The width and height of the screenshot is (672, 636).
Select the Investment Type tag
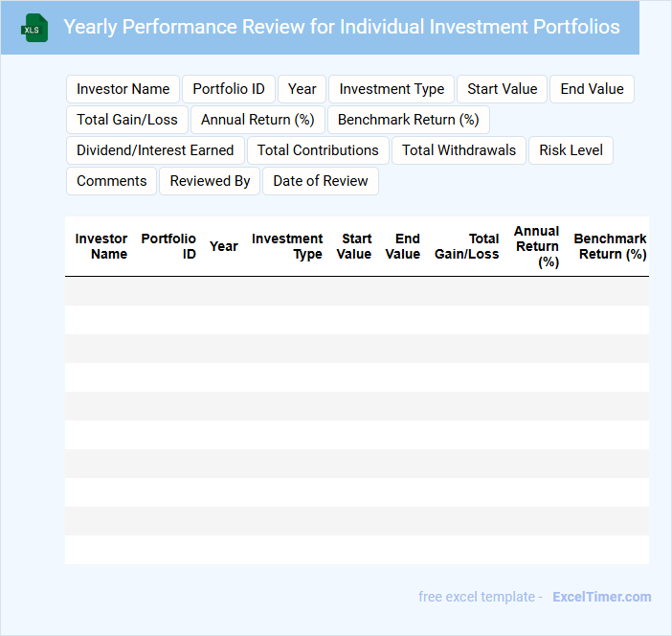392,89
